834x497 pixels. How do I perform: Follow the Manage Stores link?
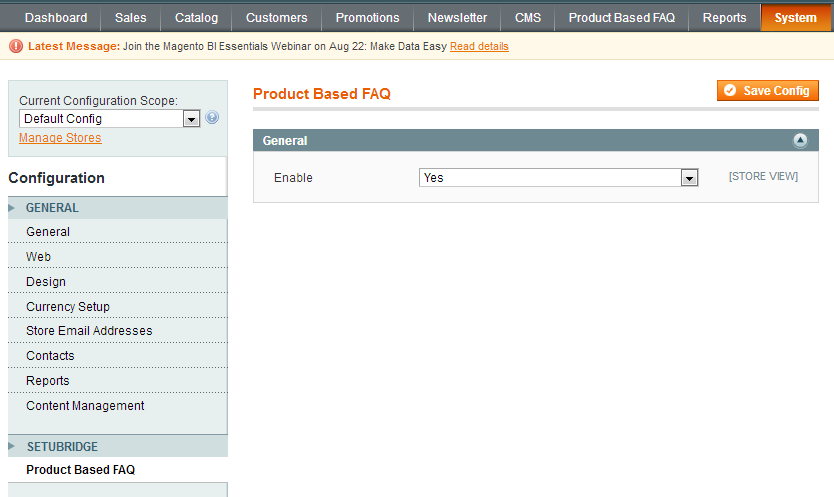click(x=60, y=138)
